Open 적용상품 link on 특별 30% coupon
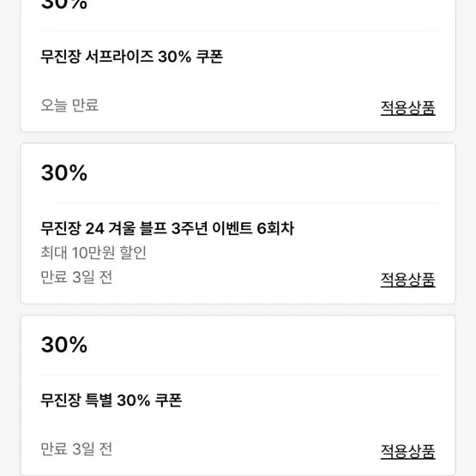The height and width of the screenshot is (476, 476). pyautogui.click(x=407, y=451)
